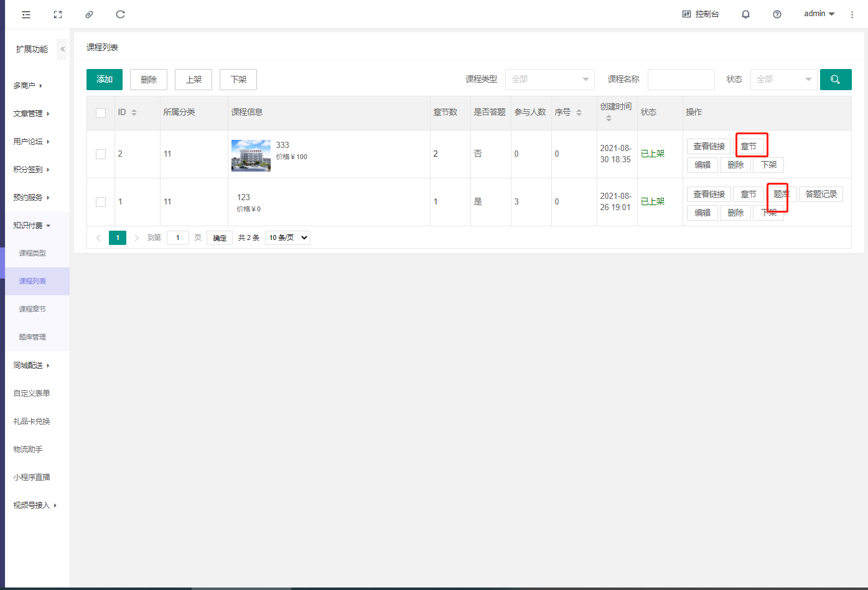Open the 课程类型 filter dropdown
868x590 pixels.
549,80
